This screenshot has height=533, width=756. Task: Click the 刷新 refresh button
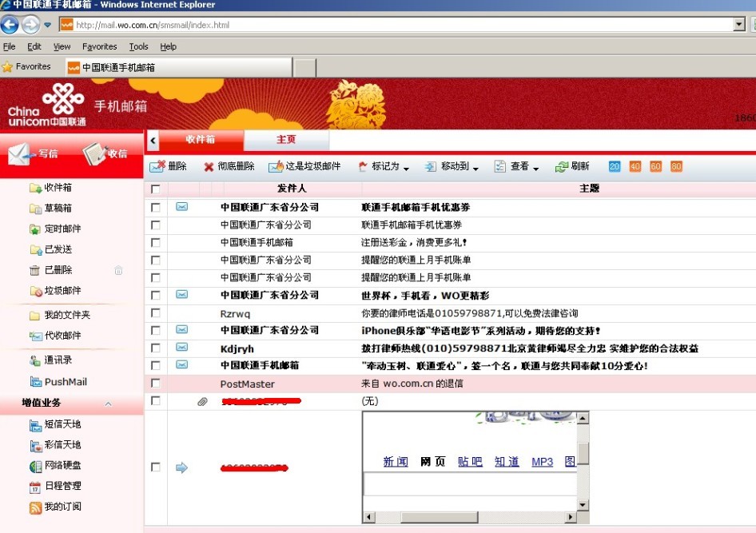(x=572, y=167)
